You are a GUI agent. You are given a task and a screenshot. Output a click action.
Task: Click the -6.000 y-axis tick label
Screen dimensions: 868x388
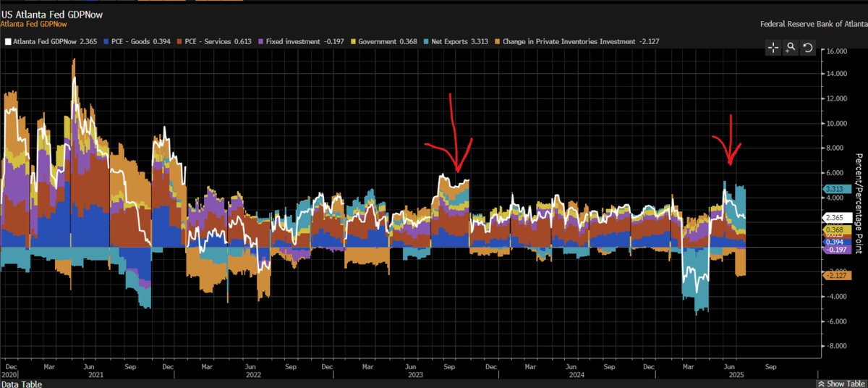[x=838, y=321]
